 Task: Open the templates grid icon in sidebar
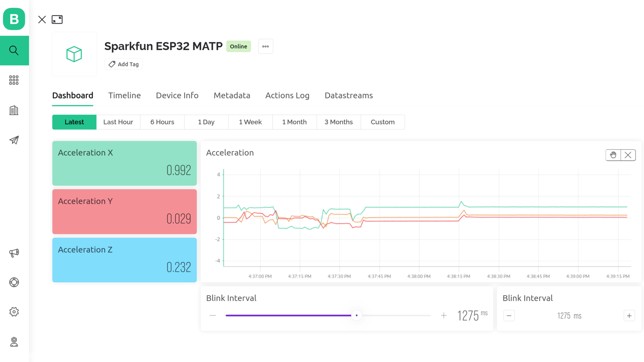click(x=14, y=80)
